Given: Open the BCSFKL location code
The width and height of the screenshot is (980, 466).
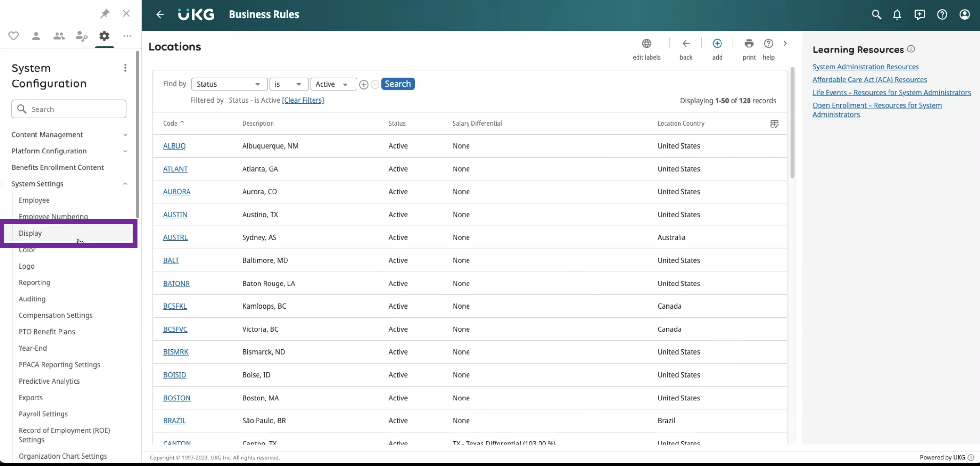Looking at the screenshot, I should (175, 306).
